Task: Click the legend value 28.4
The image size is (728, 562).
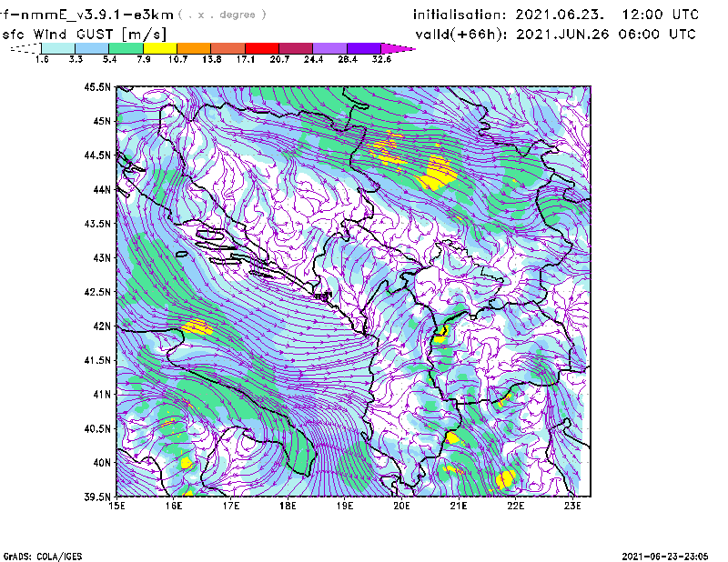Action: [348, 59]
